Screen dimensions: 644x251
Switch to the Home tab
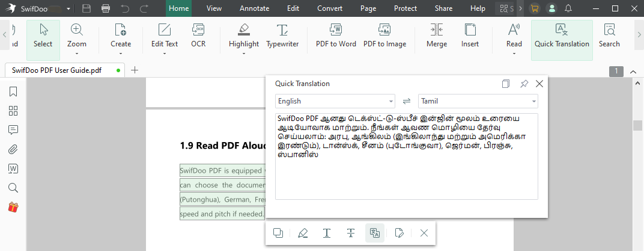[x=178, y=8]
